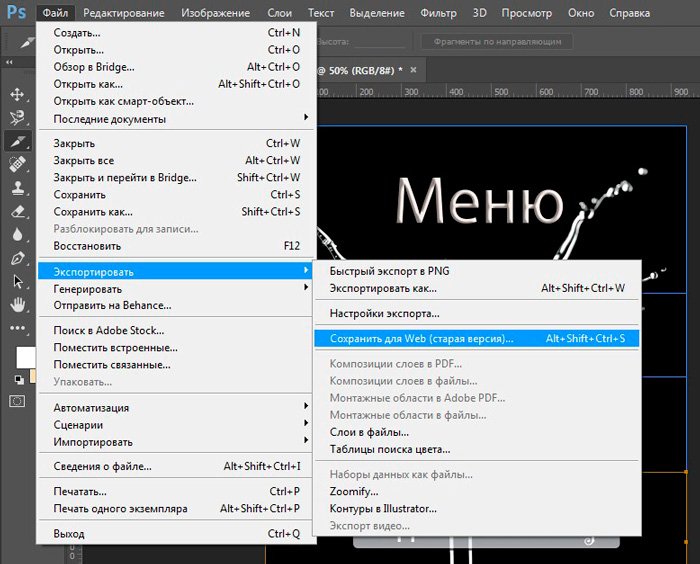The height and width of the screenshot is (564, 700).
Task: Choose Таблицы поиска цвета...
Action: [x=477, y=449]
